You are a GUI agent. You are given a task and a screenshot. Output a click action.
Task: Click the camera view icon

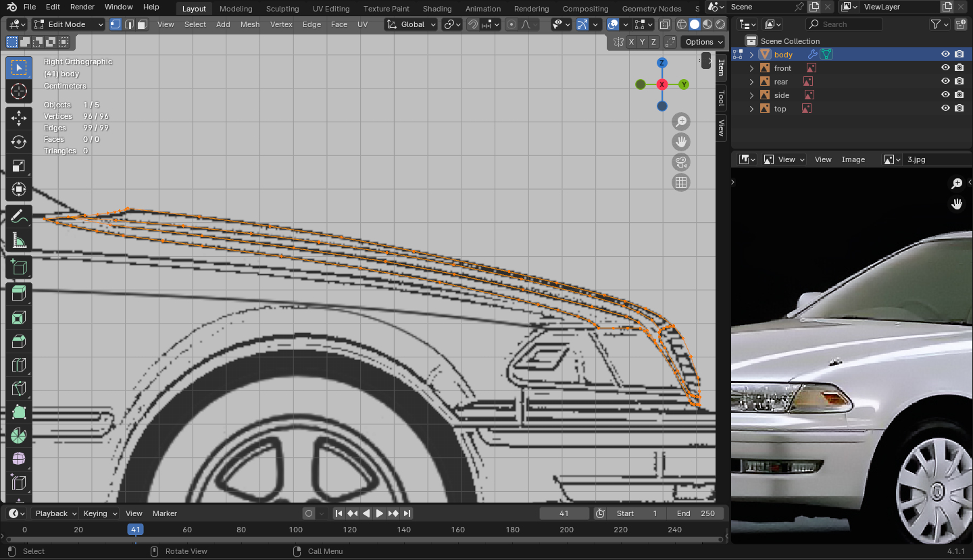point(681,162)
